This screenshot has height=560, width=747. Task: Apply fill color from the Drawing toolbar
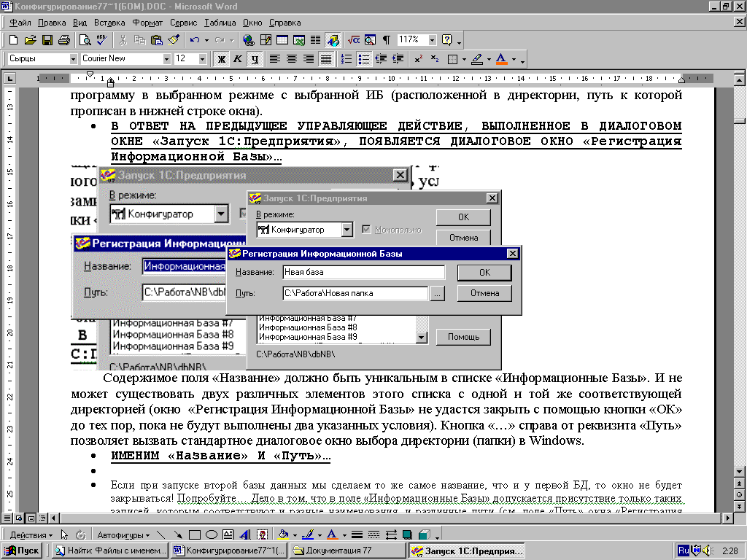tap(283, 534)
